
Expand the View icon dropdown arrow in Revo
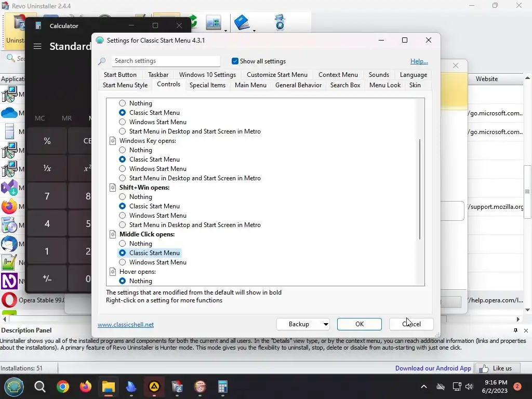[225, 31]
